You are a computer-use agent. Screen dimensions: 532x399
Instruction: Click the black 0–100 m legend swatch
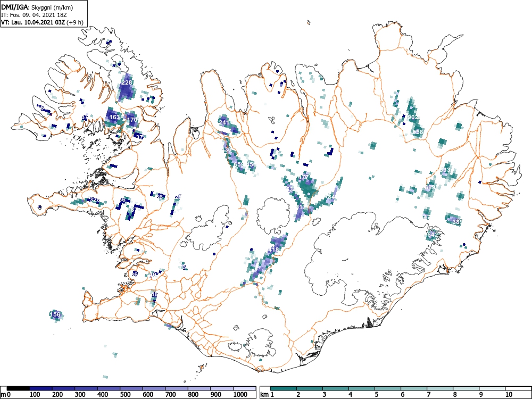point(18,388)
